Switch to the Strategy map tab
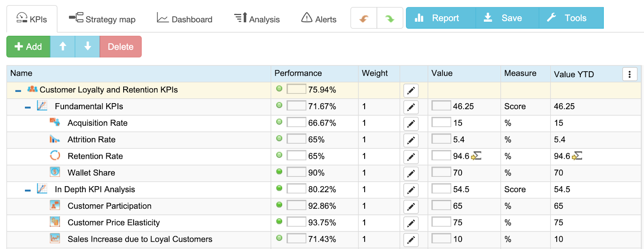Image resolution: width=644 pixels, height=249 pixels. click(102, 19)
